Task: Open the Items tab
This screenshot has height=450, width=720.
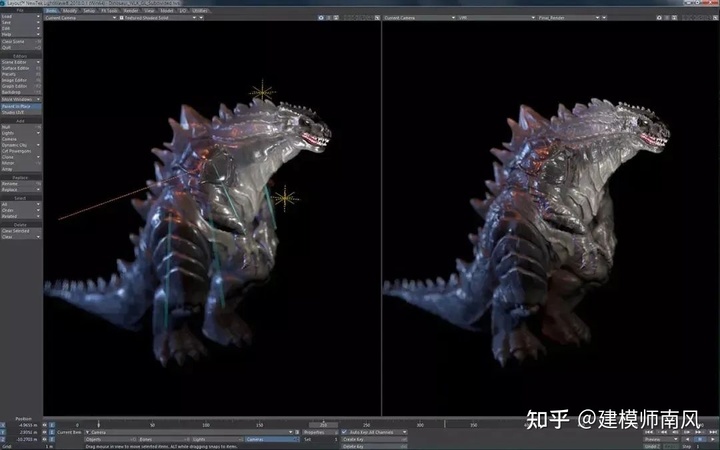Action: (x=52, y=11)
